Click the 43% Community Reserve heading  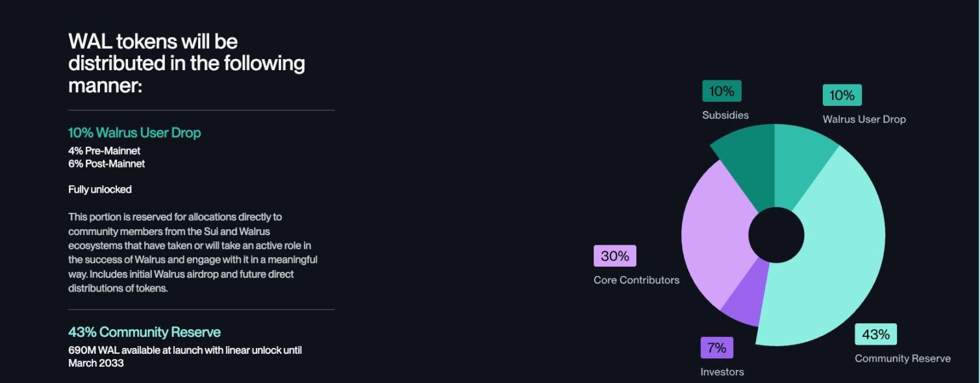pos(144,332)
